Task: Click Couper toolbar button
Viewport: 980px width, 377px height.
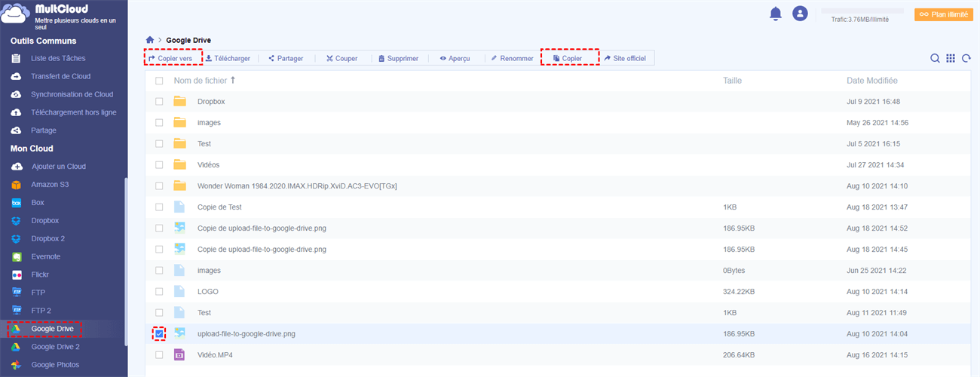Action: pyautogui.click(x=342, y=58)
